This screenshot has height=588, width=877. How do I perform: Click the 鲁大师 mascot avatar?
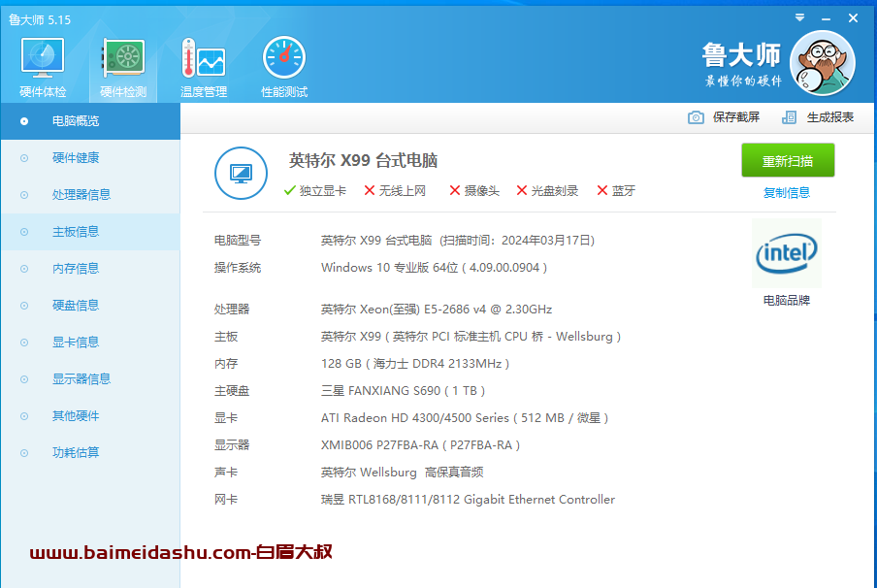click(823, 63)
